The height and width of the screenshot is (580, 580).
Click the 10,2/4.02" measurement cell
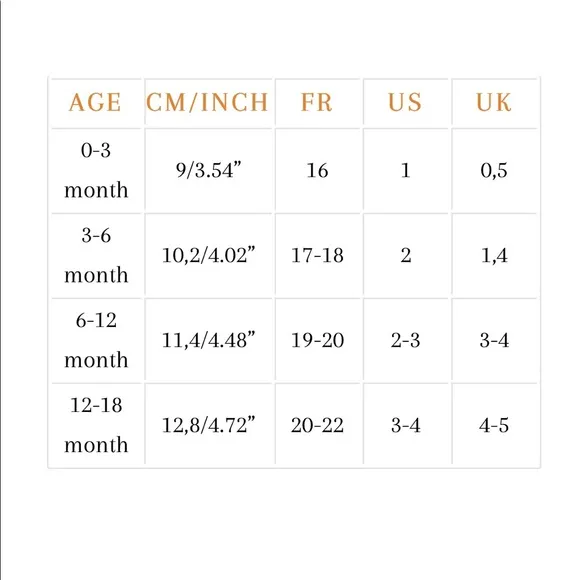click(x=209, y=255)
